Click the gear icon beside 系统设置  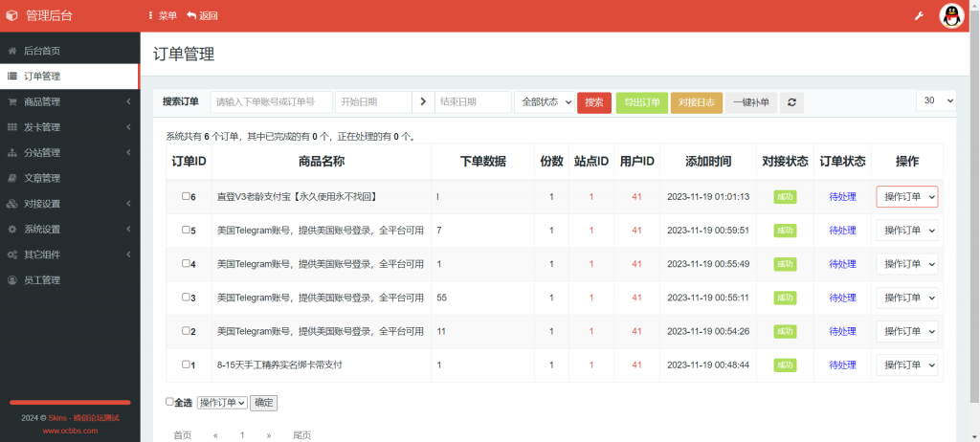(11, 230)
